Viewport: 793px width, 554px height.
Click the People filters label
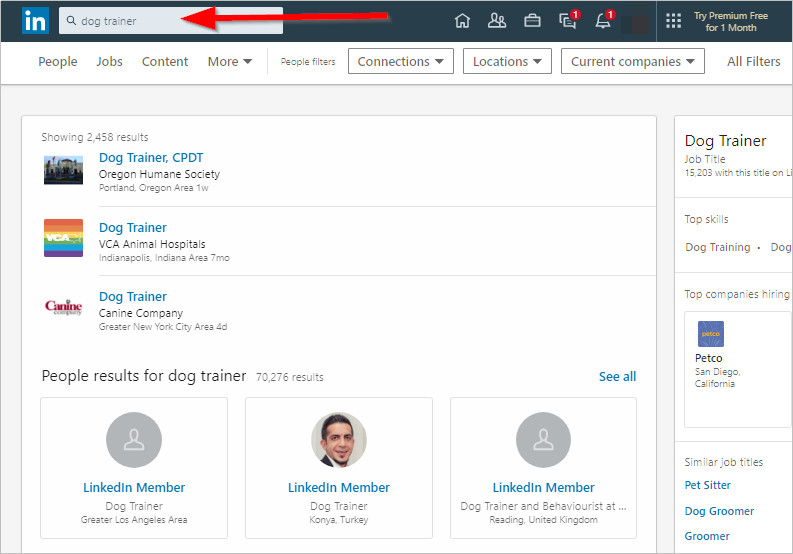(308, 62)
